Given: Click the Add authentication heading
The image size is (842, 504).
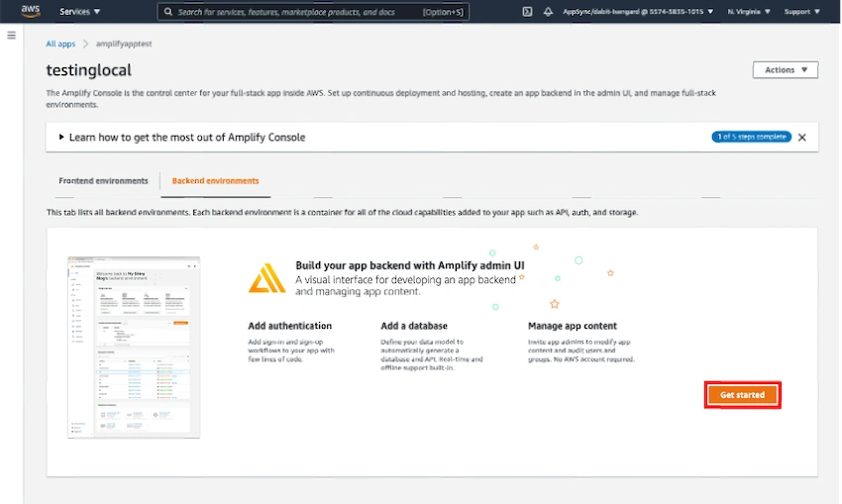Looking at the screenshot, I should point(289,326).
